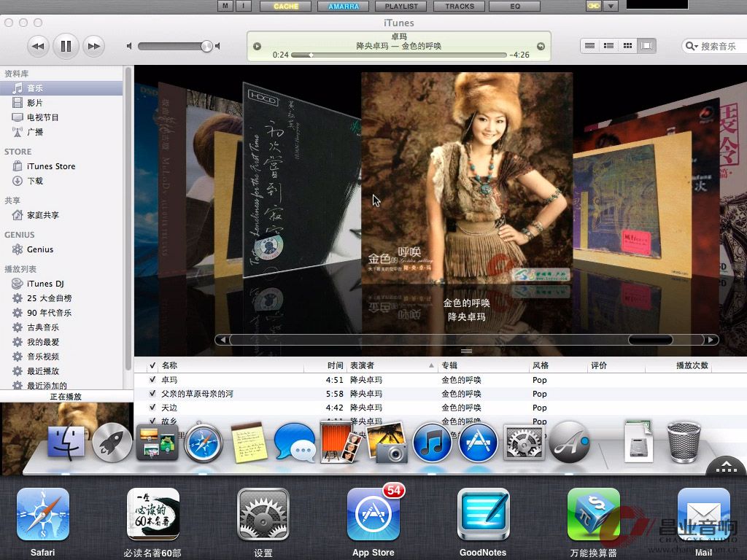The height and width of the screenshot is (560, 747).
Task: Sort by 专辑 column
Action: (x=483, y=366)
